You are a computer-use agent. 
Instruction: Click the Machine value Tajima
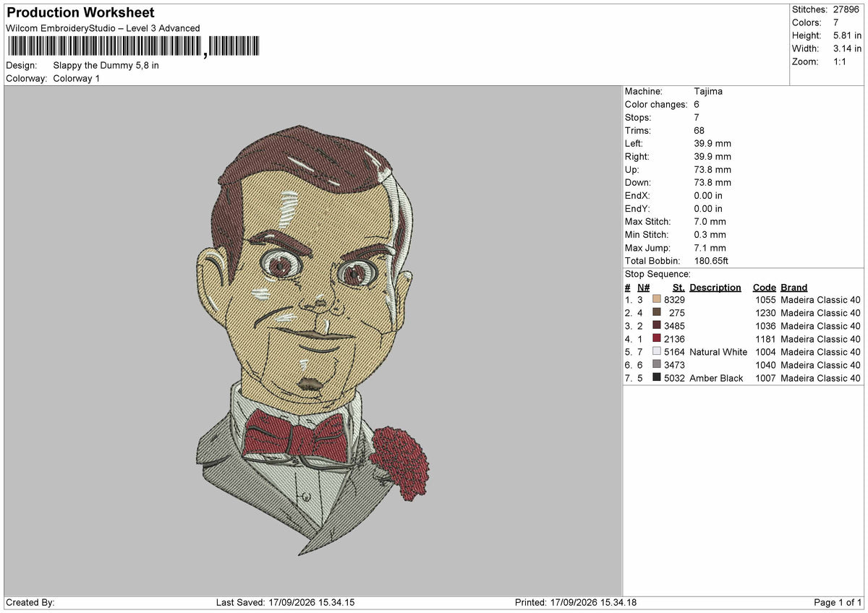(708, 92)
